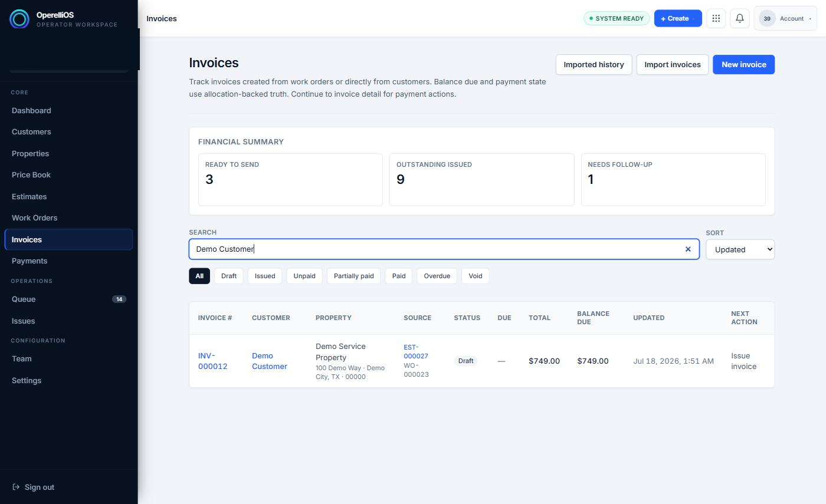This screenshot has height=504, width=826.
Task: Click the Draft status badge
Action: coord(466,361)
